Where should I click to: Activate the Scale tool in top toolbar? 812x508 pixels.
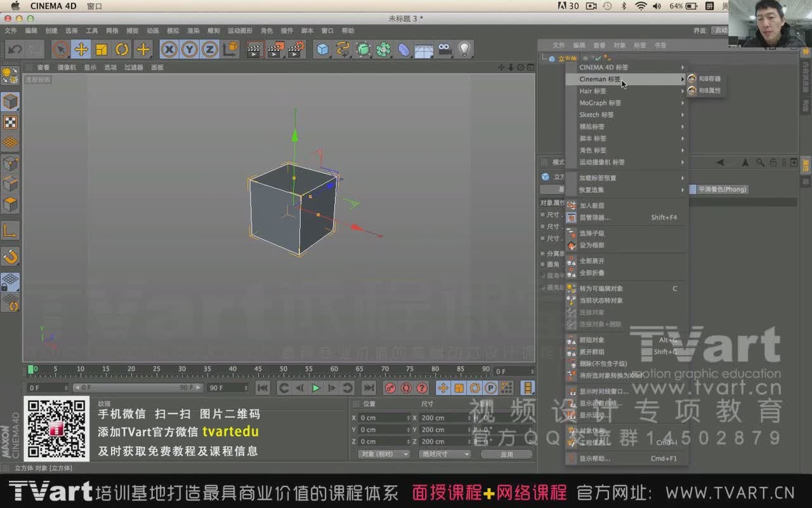tap(101, 49)
